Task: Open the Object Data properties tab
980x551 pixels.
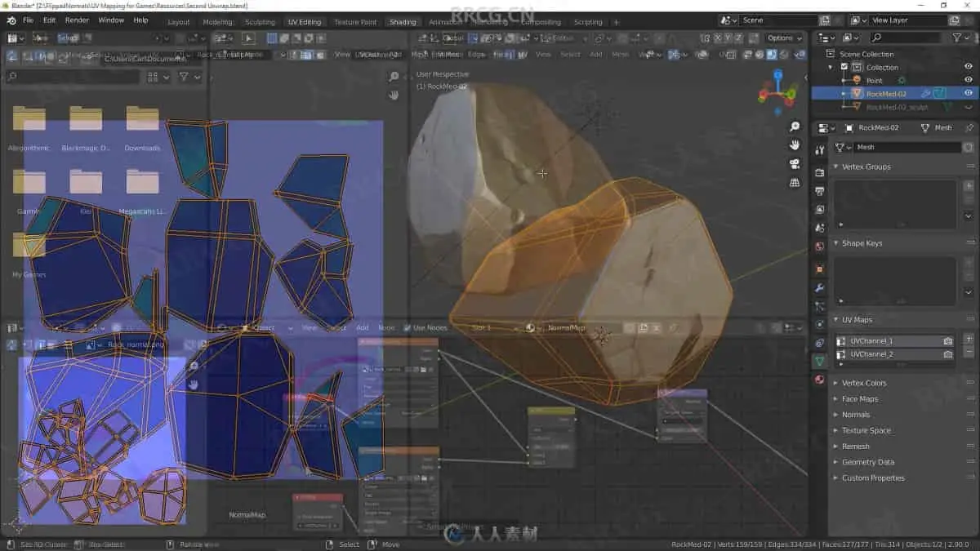Action: pos(820,361)
